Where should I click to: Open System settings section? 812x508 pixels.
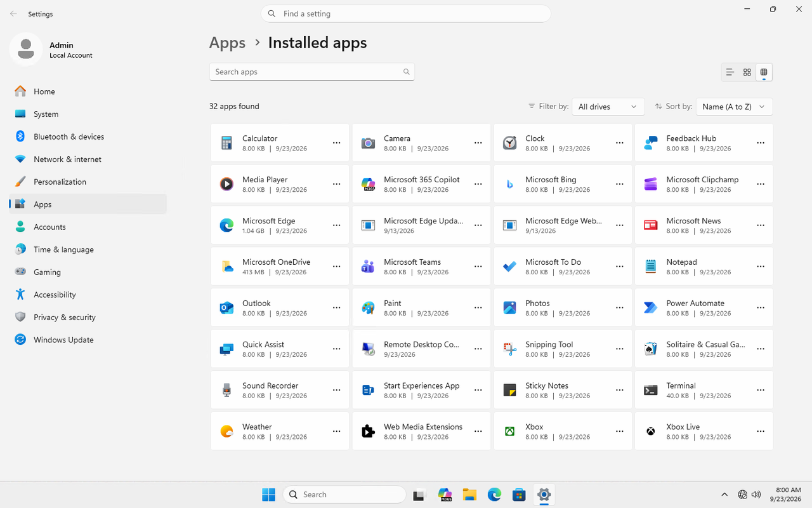(x=88, y=114)
